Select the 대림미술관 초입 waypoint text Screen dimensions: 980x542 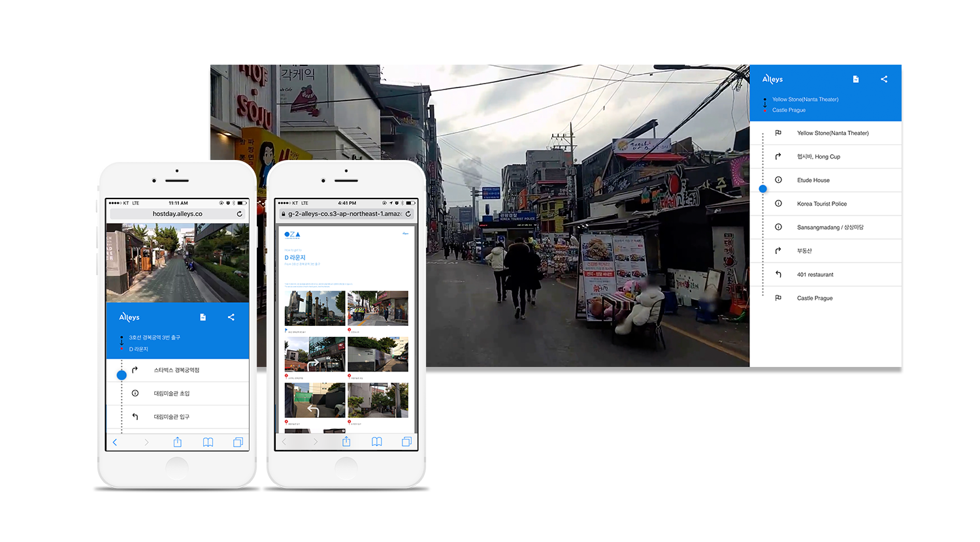click(x=172, y=393)
